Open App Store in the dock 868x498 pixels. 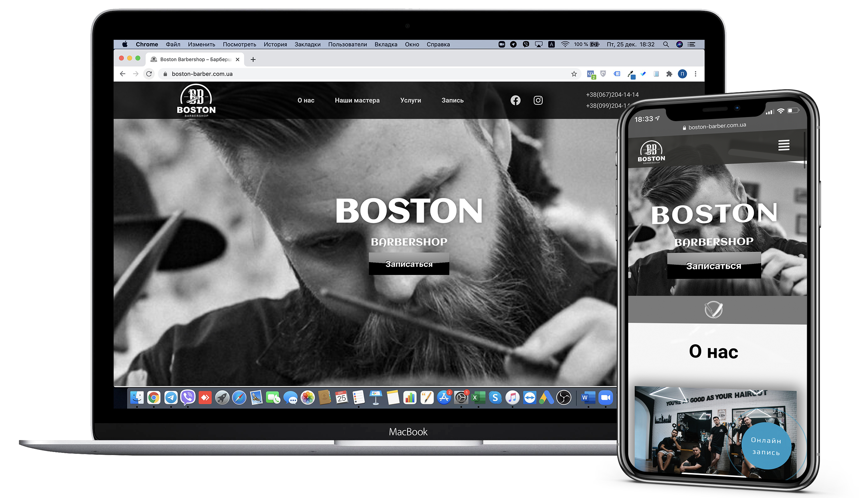444,398
